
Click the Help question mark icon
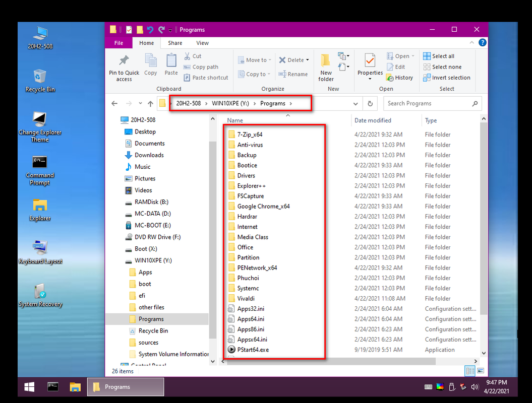coord(482,42)
